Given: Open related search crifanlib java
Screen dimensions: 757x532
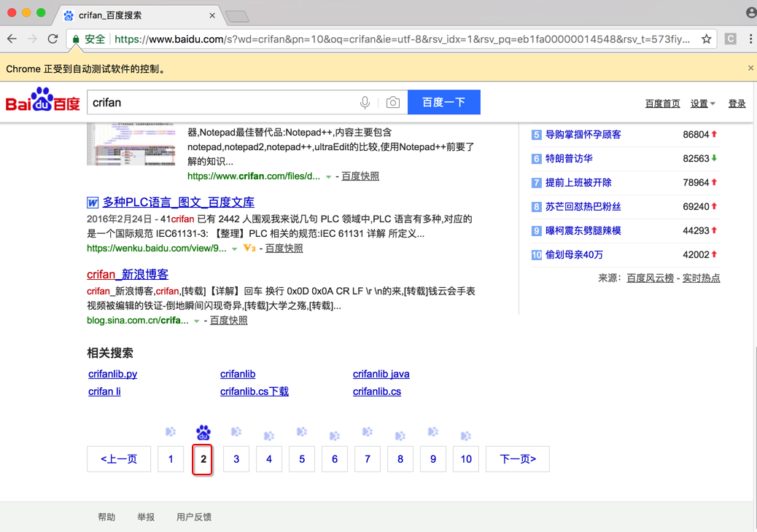Looking at the screenshot, I should 381,374.
